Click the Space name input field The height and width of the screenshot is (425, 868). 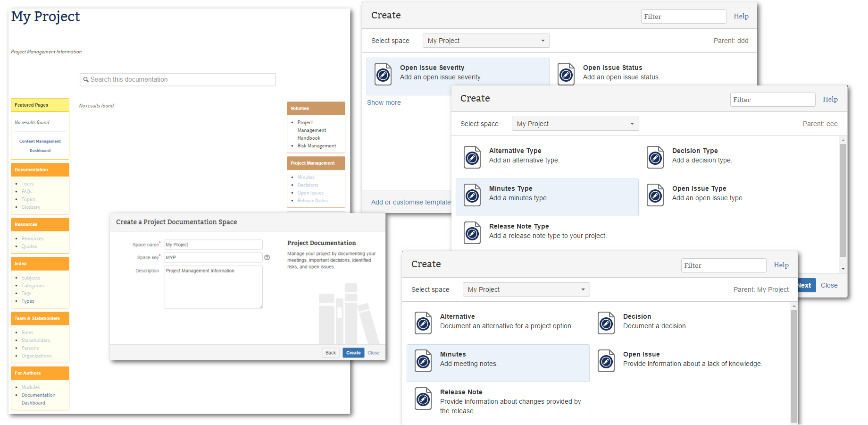coord(213,245)
